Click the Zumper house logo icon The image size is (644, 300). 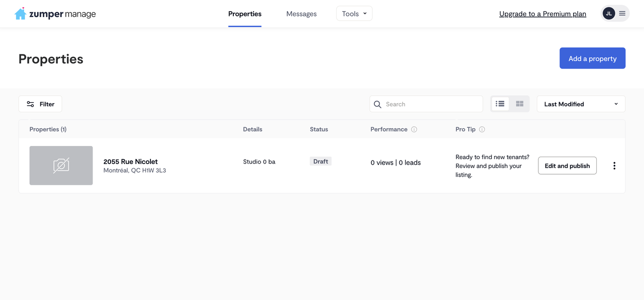[20, 14]
